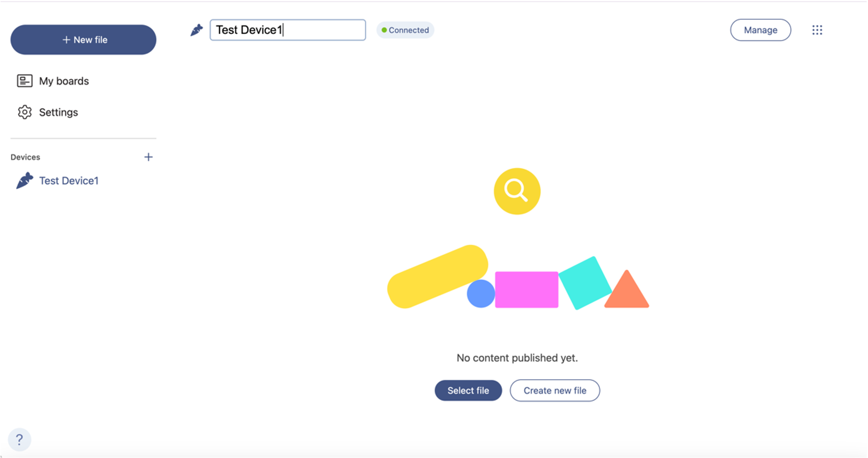Click the + New file button
This screenshot has height=458, width=868.
click(83, 39)
